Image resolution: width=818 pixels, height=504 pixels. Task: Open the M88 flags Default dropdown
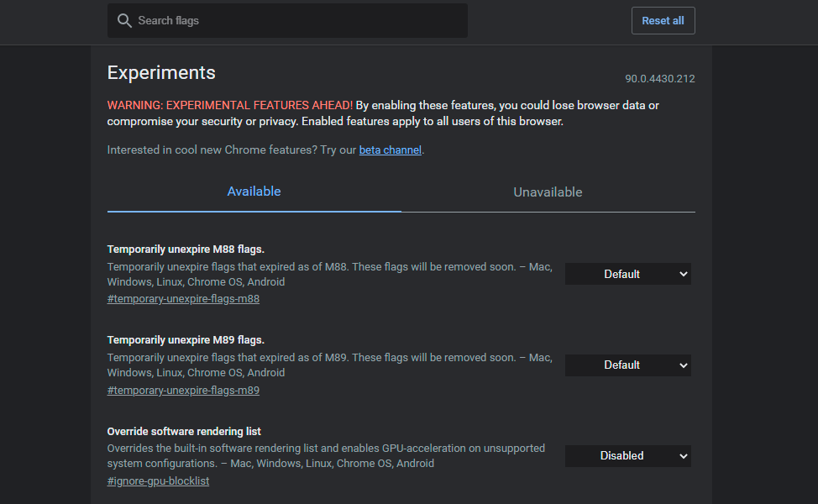pyautogui.click(x=627, y=274)
